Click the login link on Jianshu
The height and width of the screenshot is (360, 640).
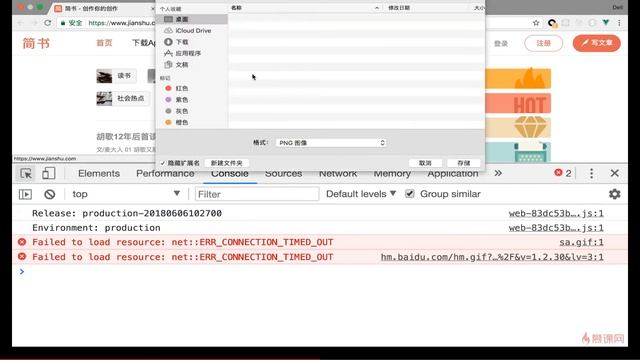[x=501, y=43]
